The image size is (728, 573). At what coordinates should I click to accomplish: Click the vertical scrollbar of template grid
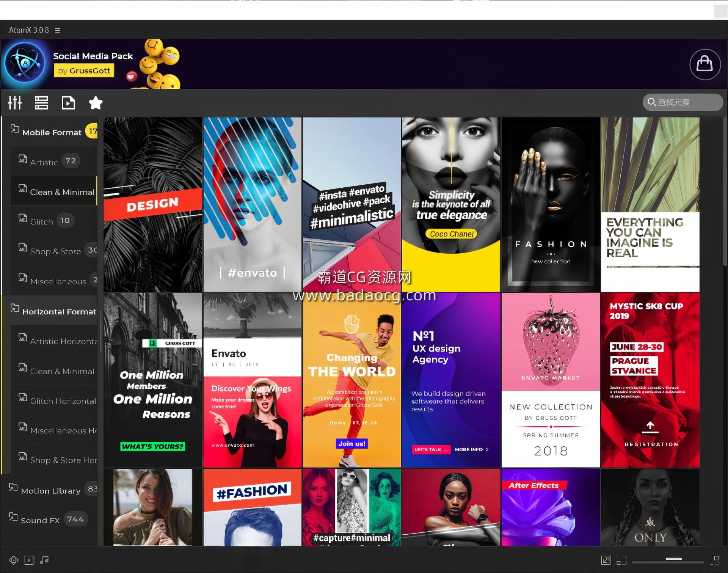pos(725,192)
